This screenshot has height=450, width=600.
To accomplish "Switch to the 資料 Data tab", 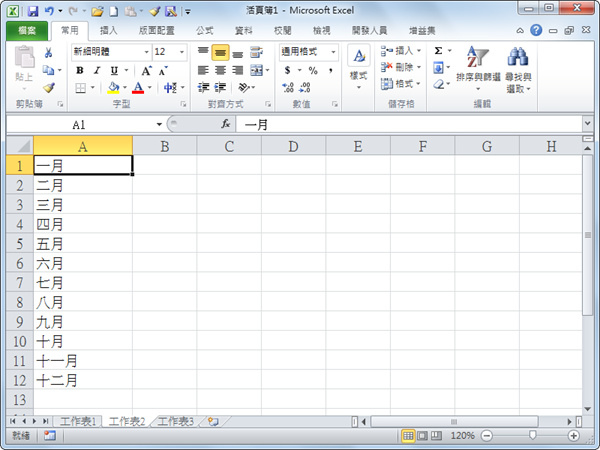I will pyautogui.click(x=244, y=31).
